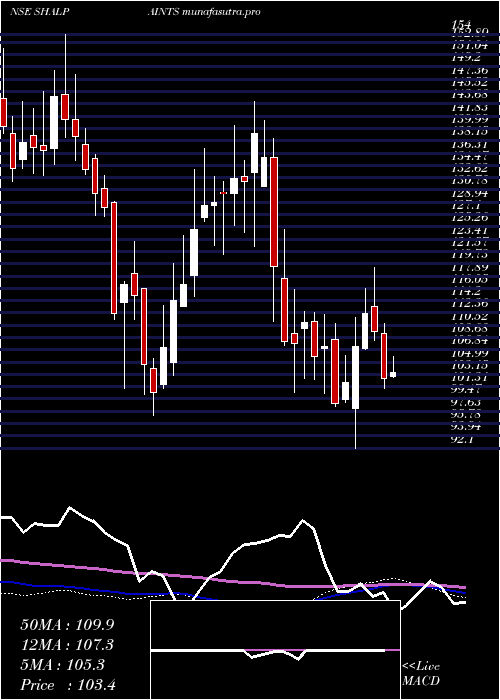Click the NSE SHALP ticker text

tap(39, 12)
